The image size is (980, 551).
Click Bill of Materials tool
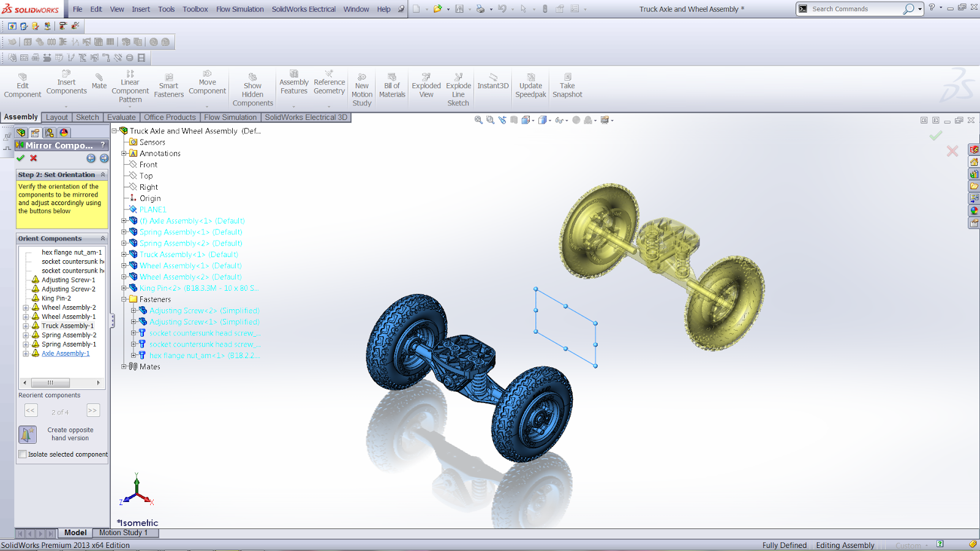coord(392,86)
